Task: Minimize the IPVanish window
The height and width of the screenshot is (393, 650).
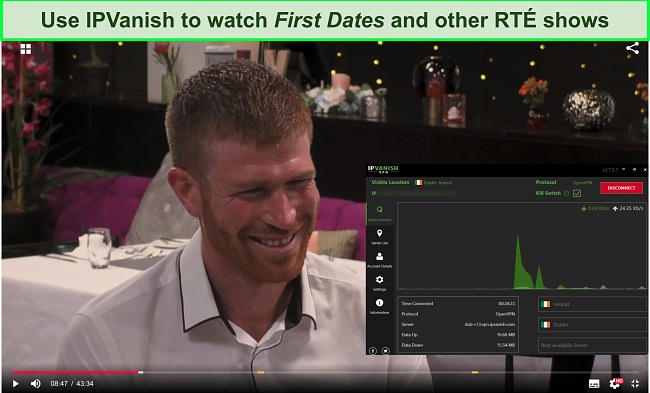Action: tap(624, 170)
